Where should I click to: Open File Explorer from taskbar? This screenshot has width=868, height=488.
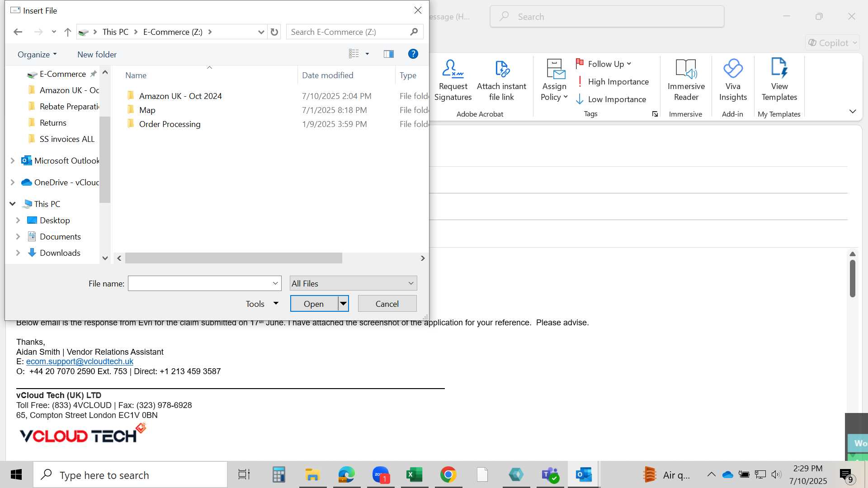tap(312, 475)
